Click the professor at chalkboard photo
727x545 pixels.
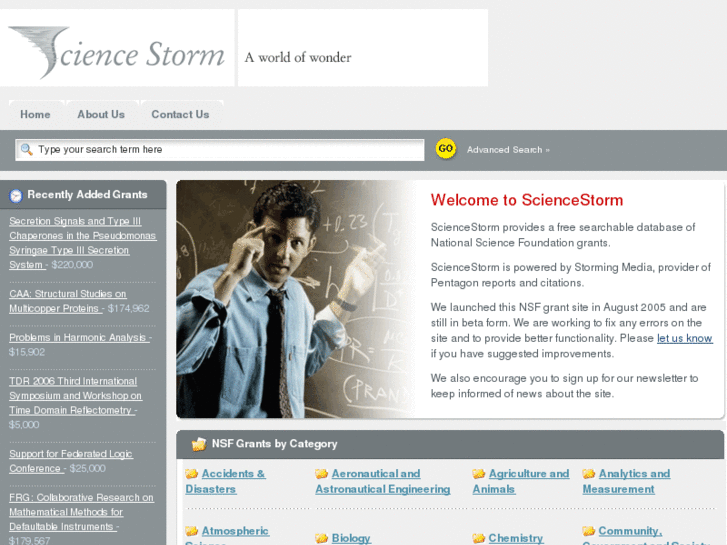[297, 299]
